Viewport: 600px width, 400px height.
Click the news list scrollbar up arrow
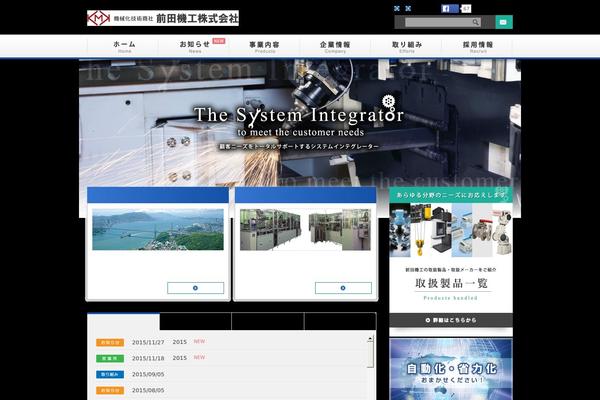click(370, 339)
